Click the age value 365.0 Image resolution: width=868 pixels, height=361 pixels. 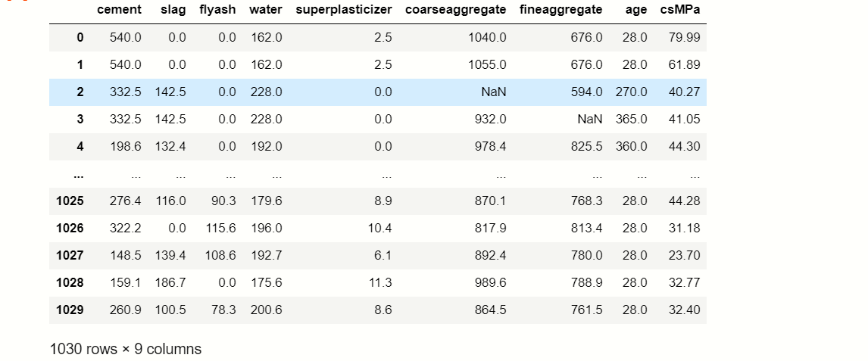[x=631, y=119]
